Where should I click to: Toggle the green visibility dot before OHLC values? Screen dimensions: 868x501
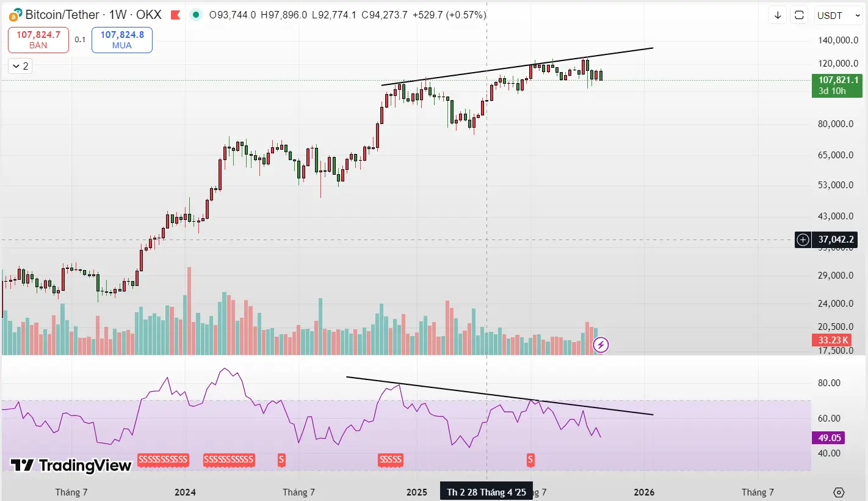[195, 15]
